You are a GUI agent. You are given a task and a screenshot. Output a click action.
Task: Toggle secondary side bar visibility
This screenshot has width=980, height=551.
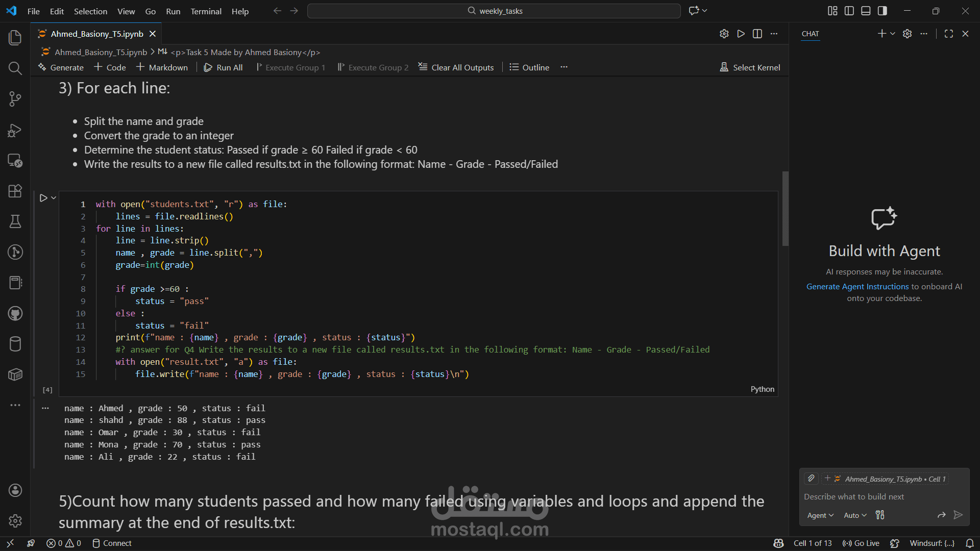[883, 11]
